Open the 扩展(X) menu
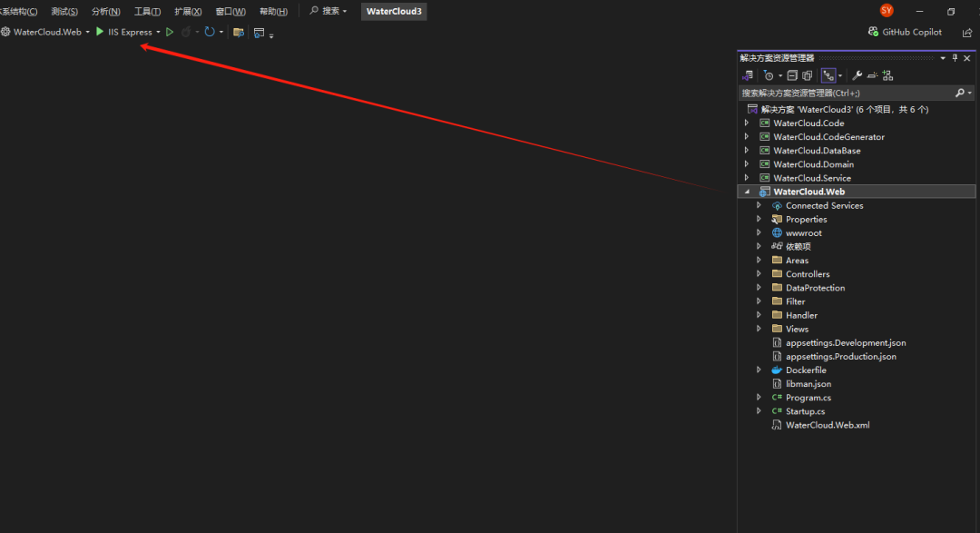 (x=188, y=11)
